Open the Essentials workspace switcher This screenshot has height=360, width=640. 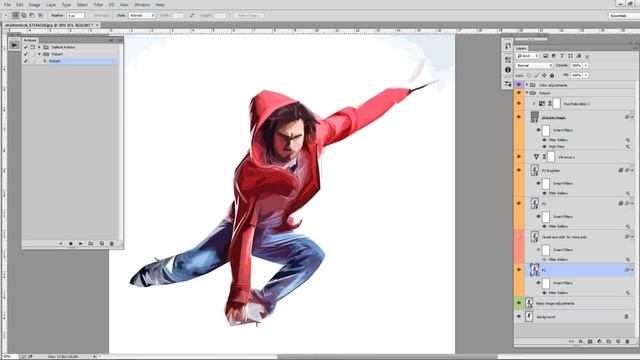[x=624, y=16]
